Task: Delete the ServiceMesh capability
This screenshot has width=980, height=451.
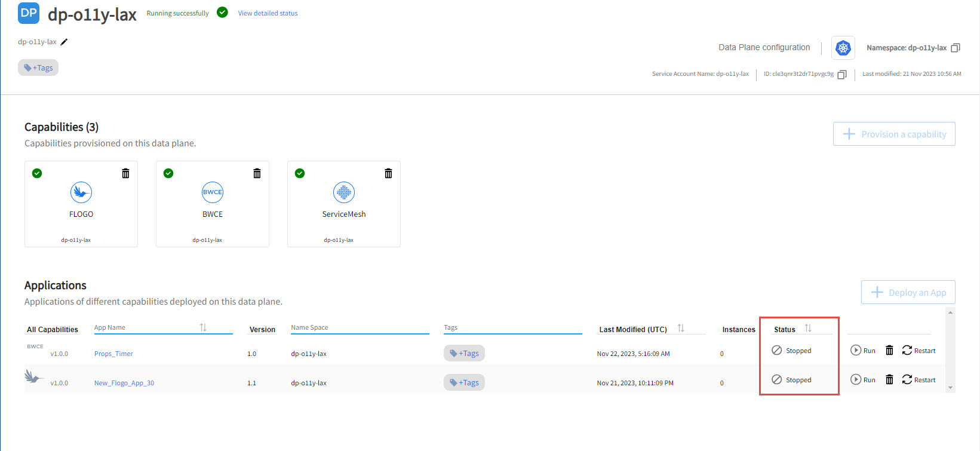Action: [388, 173]
